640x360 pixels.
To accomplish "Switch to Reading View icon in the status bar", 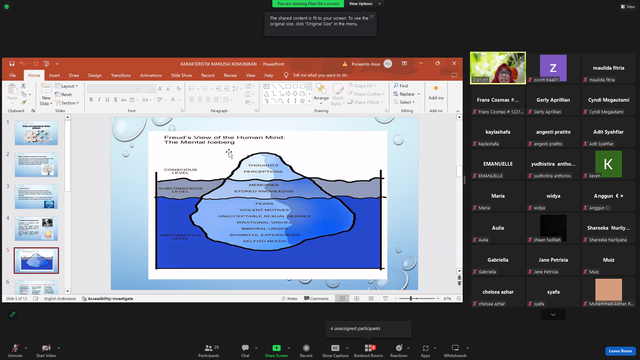I will 371,298.
